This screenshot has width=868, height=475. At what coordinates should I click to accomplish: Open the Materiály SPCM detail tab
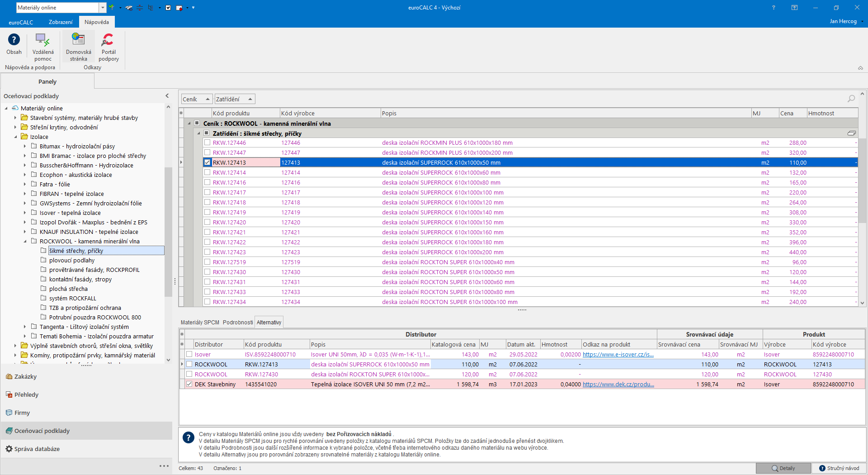(200, 322)
